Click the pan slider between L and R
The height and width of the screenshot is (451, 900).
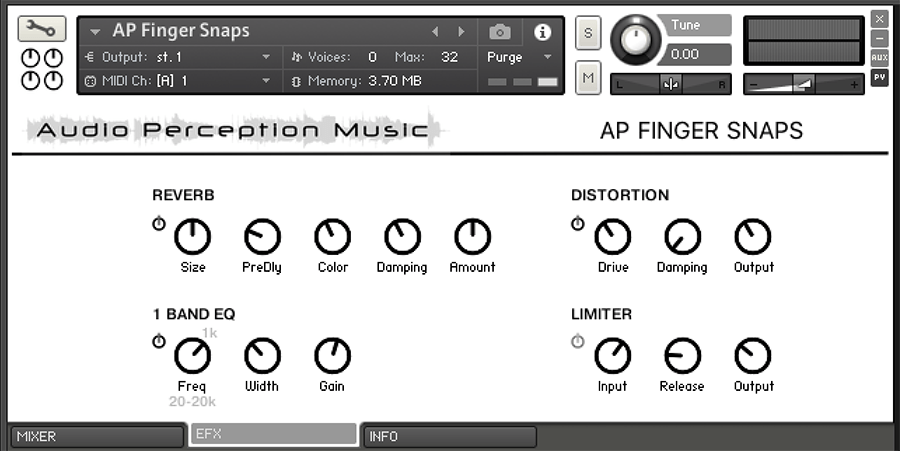click(x=670, y=84)
